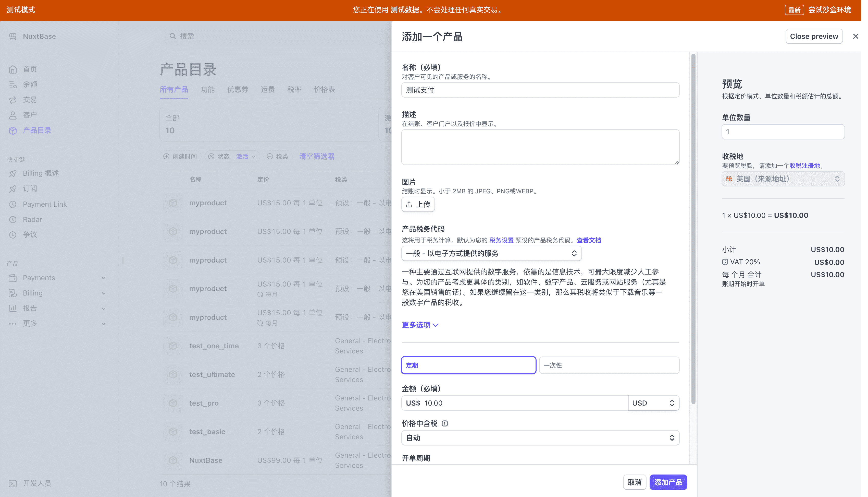Close the 添加一个产品 panel with X
The height and width of the screenshot is (497, 868).
[x=855, y=37]
